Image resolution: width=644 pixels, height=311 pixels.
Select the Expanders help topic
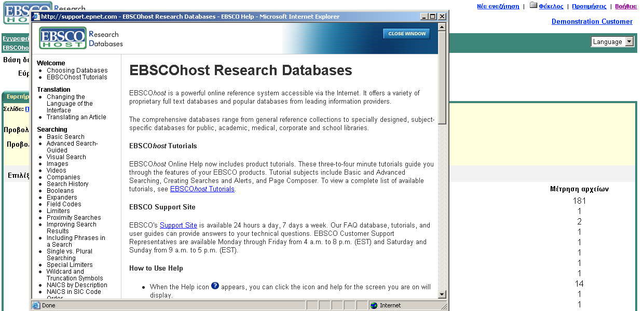pos(62,197)
